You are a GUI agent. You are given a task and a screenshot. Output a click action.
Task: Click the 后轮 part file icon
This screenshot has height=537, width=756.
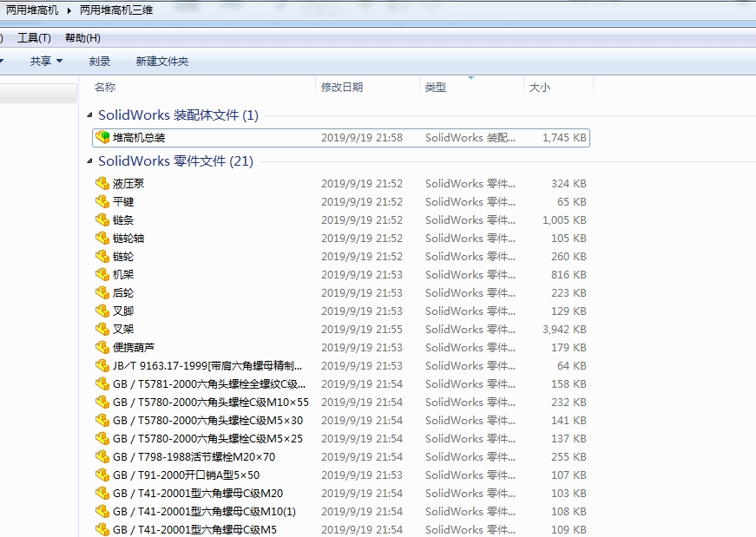(102, 293)
